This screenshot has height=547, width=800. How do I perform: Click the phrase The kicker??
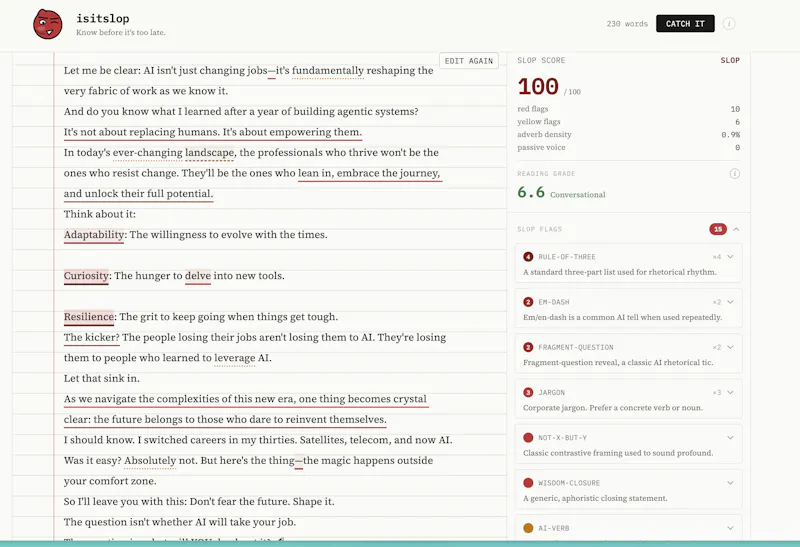click(x=91, y=337)
